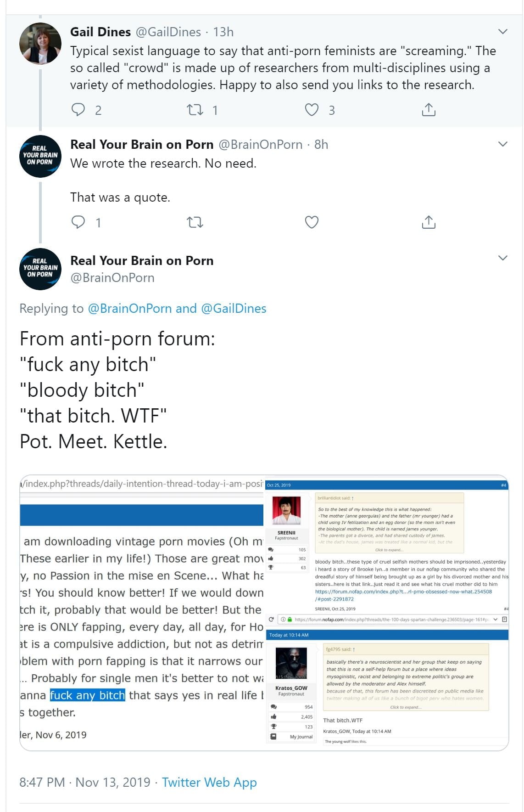Open options chevron on the 8h reply
The width and height of the screenshot is (524, 812).
tap(503, 144)
